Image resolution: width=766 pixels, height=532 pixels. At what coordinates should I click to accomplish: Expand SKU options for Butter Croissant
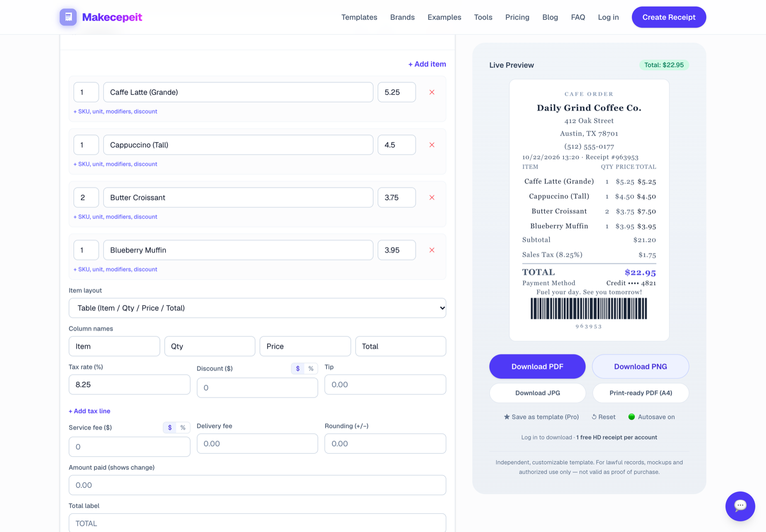115,217
